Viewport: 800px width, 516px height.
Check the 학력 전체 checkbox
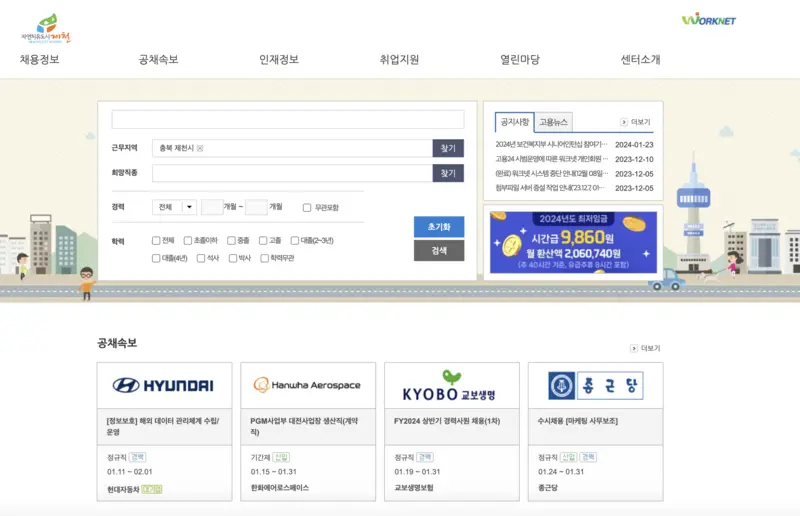(x=156, y=240)
